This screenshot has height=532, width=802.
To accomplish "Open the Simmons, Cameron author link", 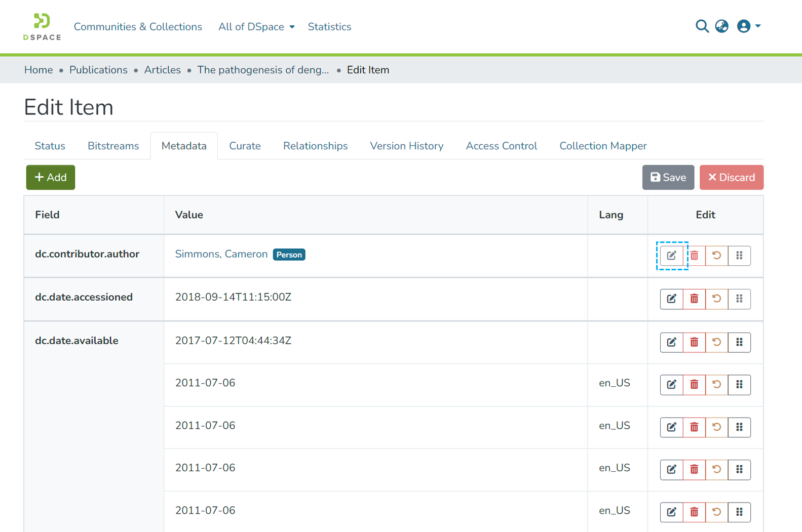I will (221, 254).
